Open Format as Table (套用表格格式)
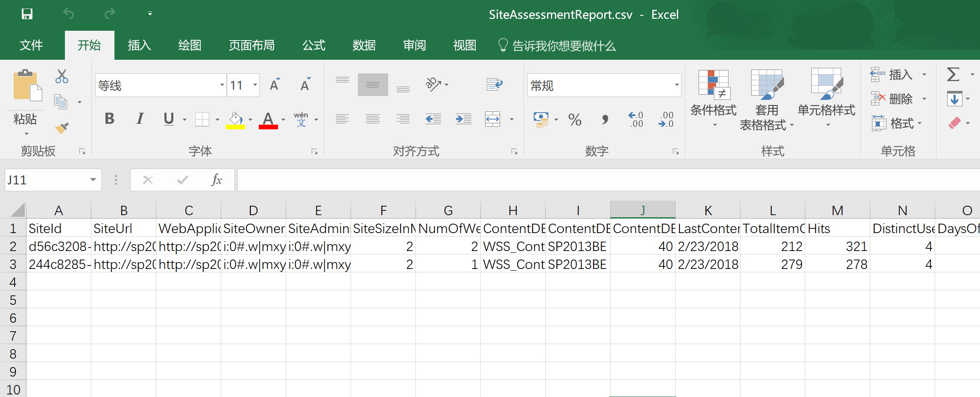 (766, 100)
